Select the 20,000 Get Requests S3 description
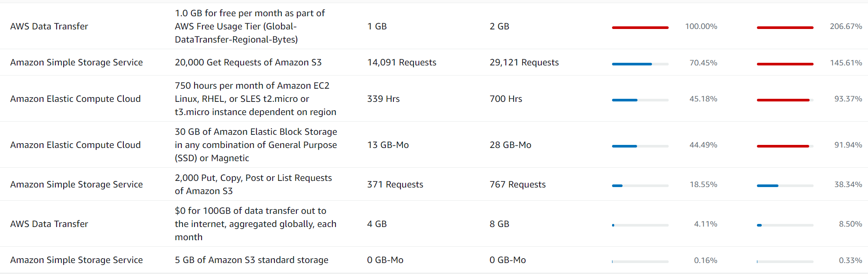This screenshot has height=274, width=868. [248, 62]
